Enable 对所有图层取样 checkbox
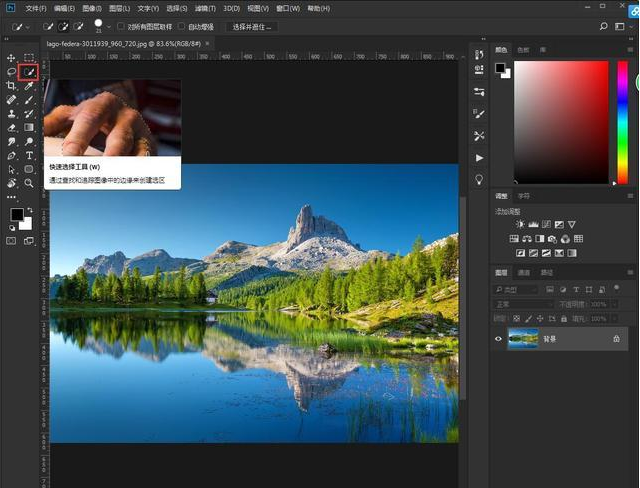This screenshot has height=488, width=640. coord(121,26)
